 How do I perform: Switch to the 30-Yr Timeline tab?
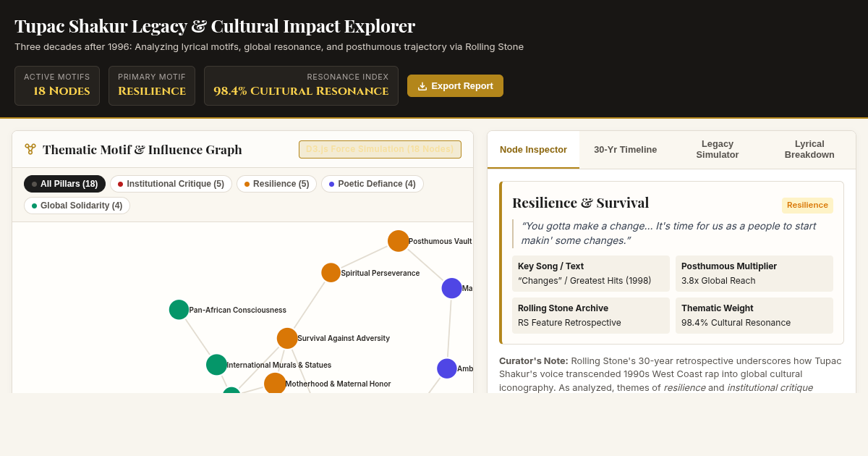pos(626,150)
